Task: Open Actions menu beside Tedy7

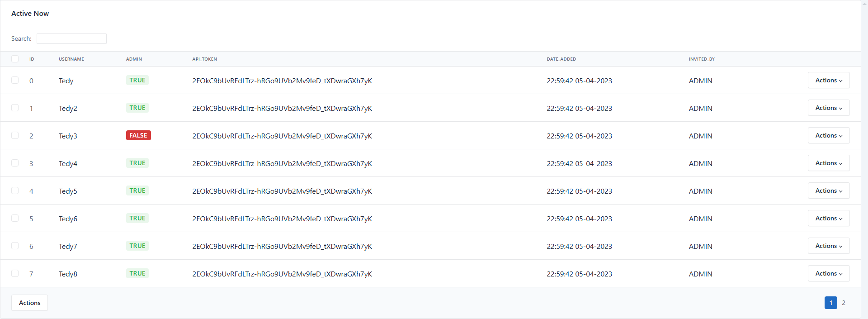Action: coord(829,246)
